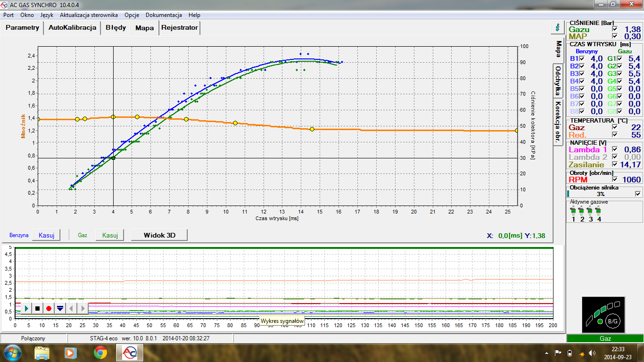
Task: Open Google Chrome from the taskbar
Action: point(100,352)
